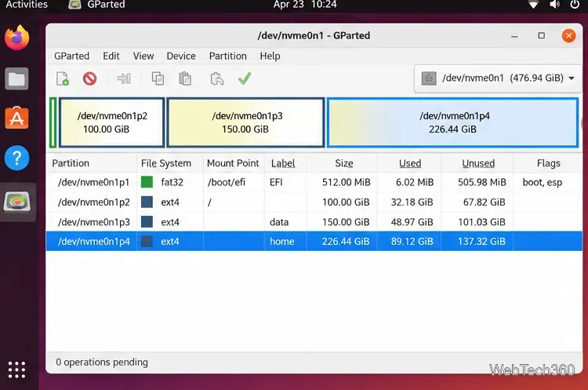This screenshot has width=588, height=390.
Task: Select the nvme0n1p3 150.00 GiB graphical block
Action: click(245, 122)
